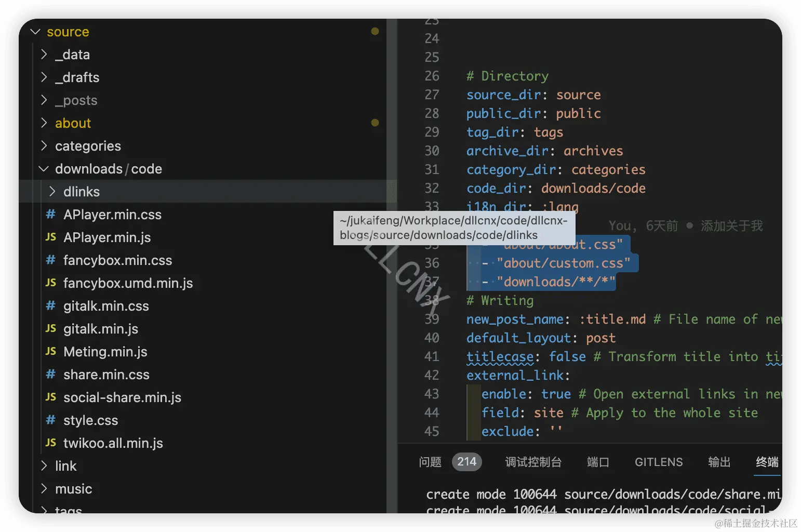Viewport: 801px width, 532px height.
Task: Select the dlinks folder row
Action: pyautogui.click(x=208, y=191)
